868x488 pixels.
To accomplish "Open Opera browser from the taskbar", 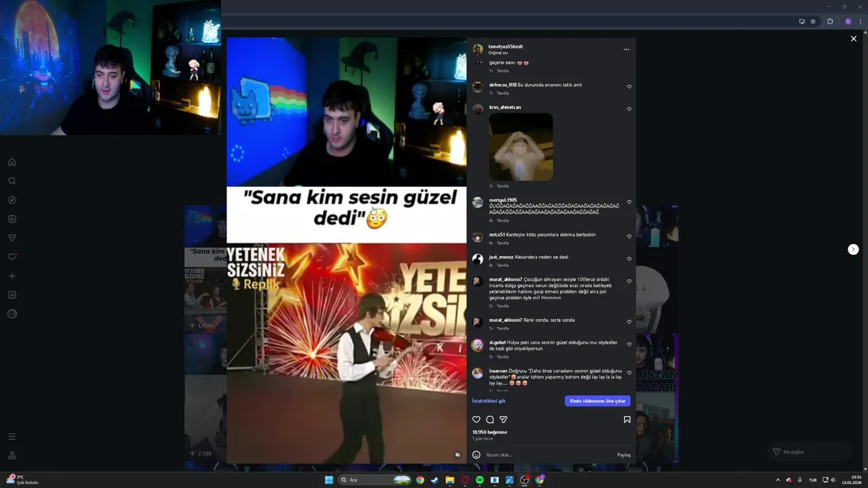I will [465, 480].
